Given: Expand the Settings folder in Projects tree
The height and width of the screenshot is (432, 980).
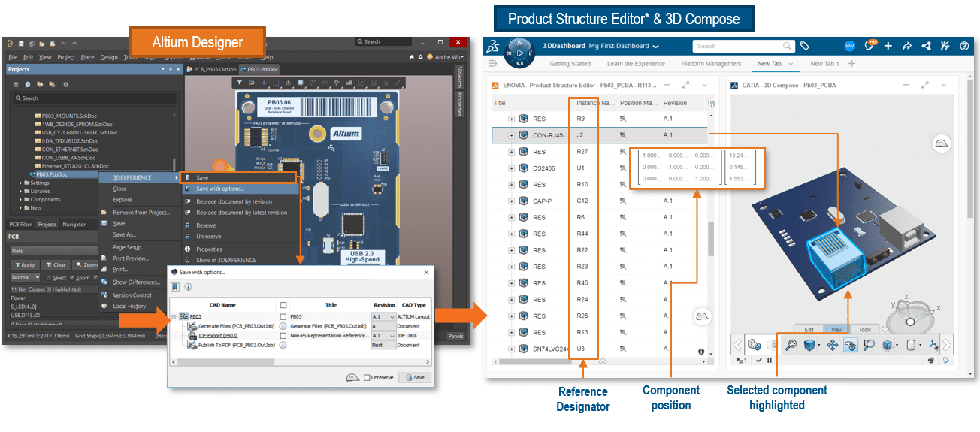Looking at the screenshot, I should point(21,183).
